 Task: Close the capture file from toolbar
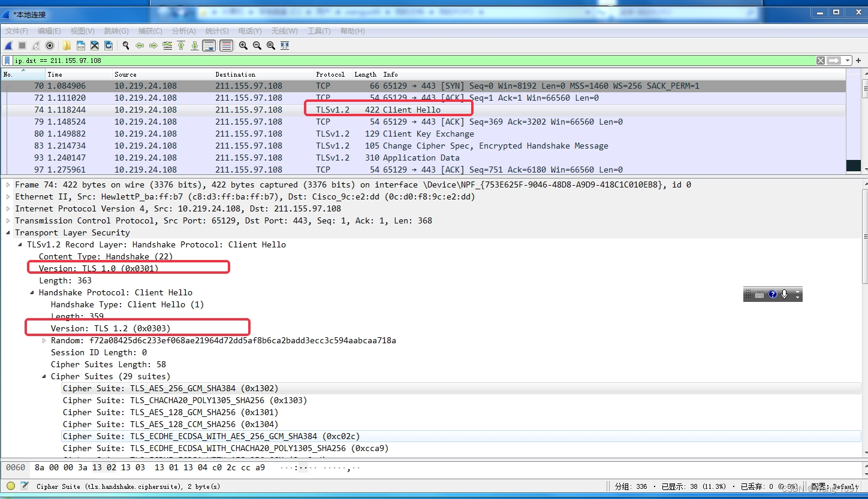pyautogui.click(x=95, y=46)
